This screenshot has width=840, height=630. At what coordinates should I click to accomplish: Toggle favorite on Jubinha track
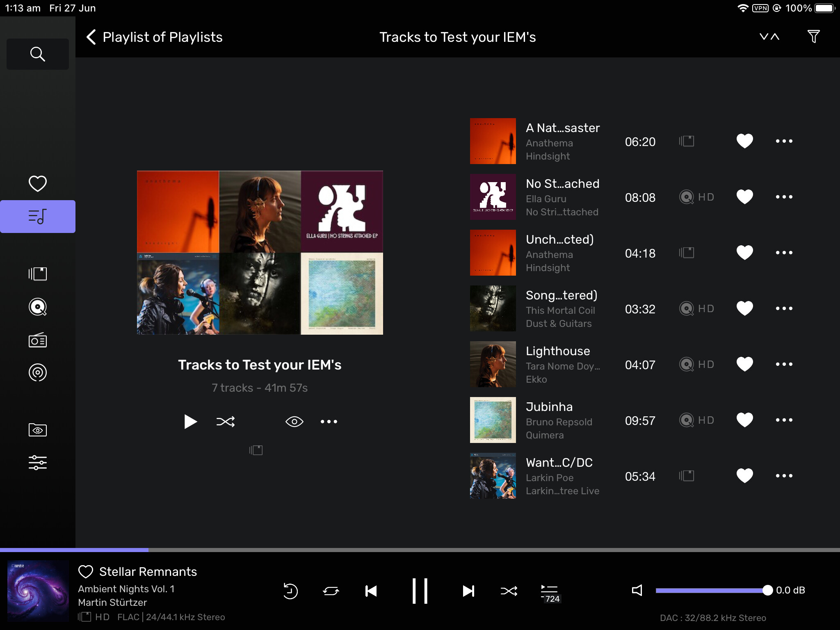[744, 420]
